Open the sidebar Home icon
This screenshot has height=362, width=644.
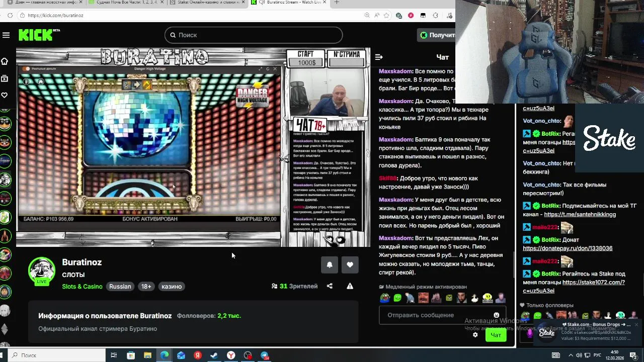click(x=5, y=61)
